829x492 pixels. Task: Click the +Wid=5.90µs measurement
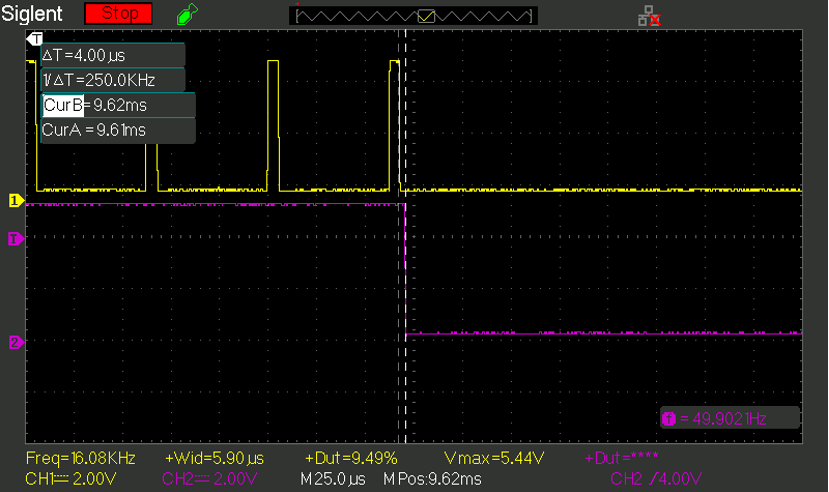(214, 458)
